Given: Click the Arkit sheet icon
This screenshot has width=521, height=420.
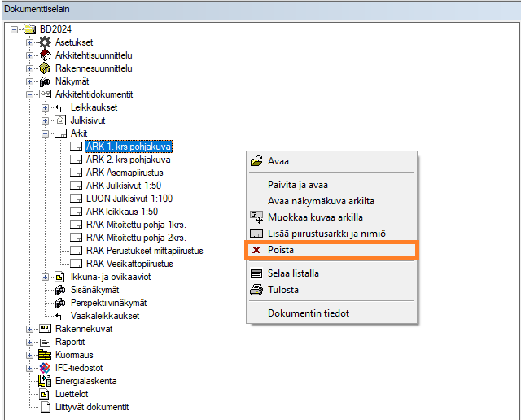Looking at the screenshot, I should pos(60,133).
